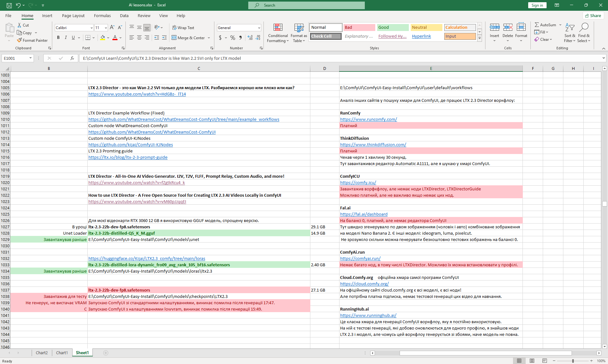Viewport: 608px width, 364px height.
Task: Expand the cell Styles gallery
Action: click(x=479, y=38)
